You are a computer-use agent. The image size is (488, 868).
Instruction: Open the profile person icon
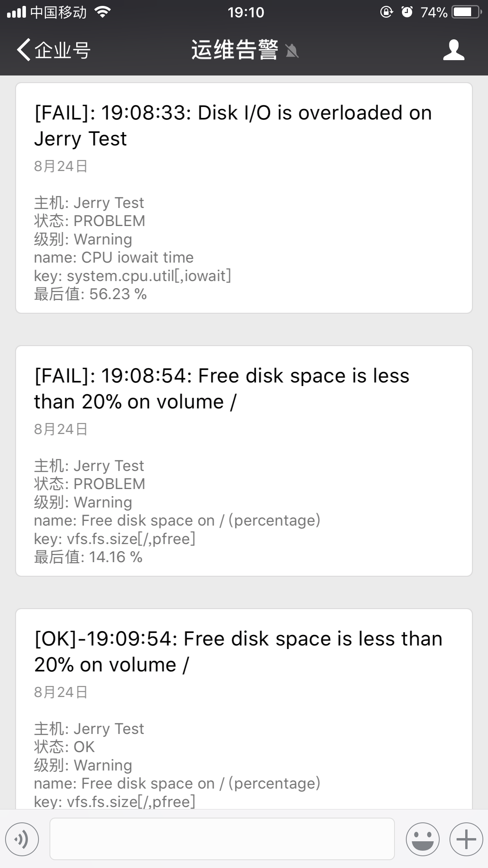pos(454,50)
